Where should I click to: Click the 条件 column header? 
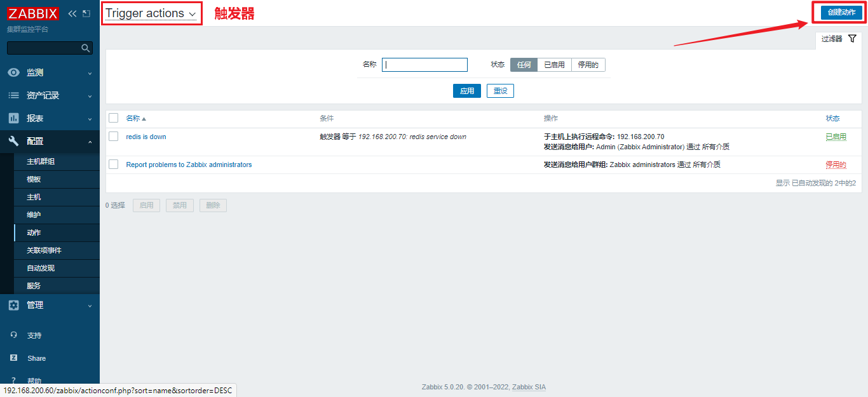point(327,118)
